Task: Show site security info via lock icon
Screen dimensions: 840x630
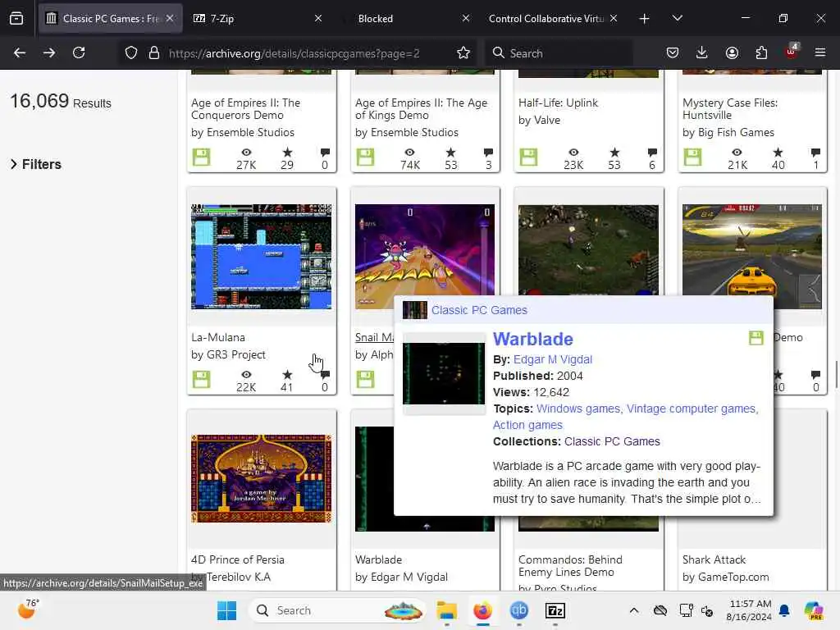Action: pos(154,52)
